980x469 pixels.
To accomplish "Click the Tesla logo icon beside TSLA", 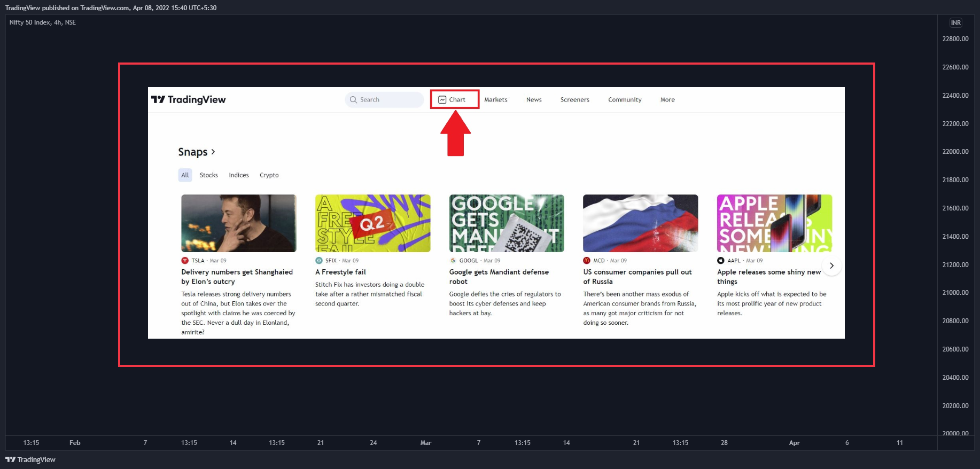I will point(185,261).
